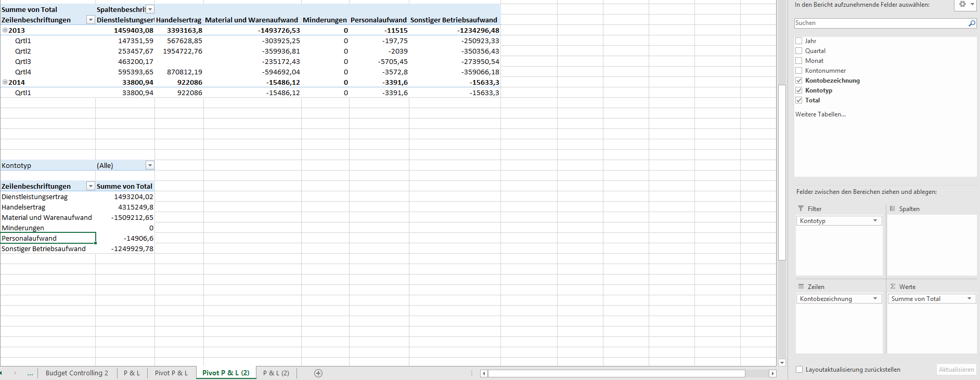Click into the Suchen field search box

point(879,23)
